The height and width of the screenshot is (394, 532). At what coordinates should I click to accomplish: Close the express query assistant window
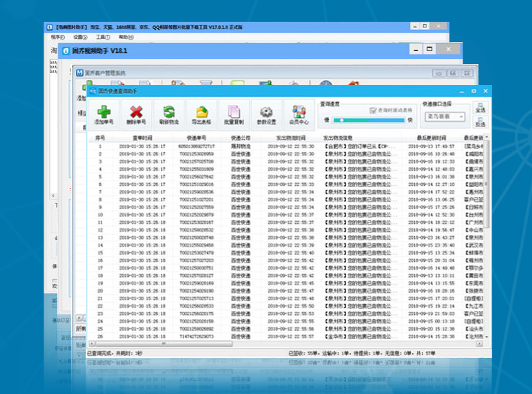[x=486, y=91]
